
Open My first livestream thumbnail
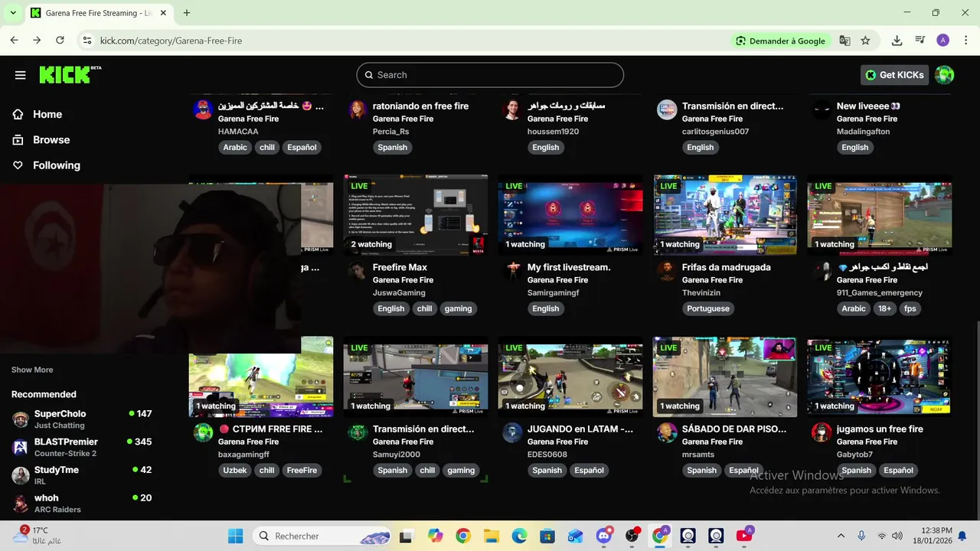pyautogui.click(x=570, y=215)
